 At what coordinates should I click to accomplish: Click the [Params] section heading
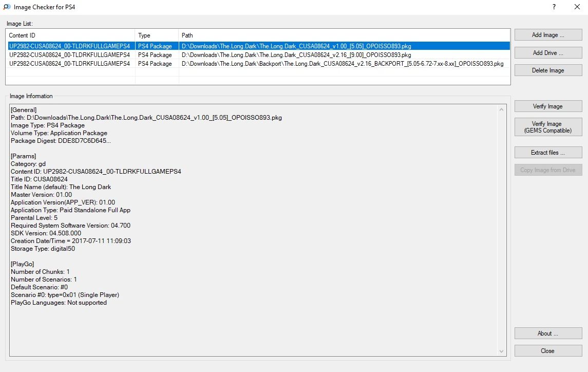(x=23, y=156)
